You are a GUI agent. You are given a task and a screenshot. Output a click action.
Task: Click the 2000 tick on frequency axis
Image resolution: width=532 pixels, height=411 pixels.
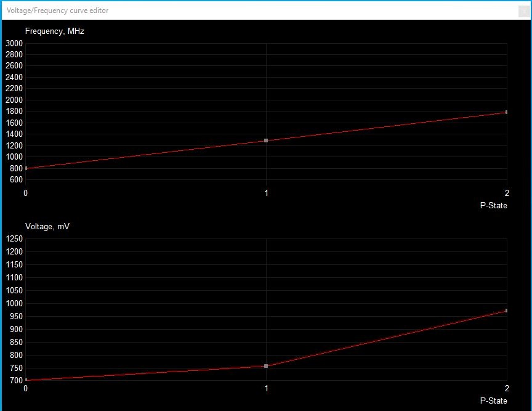(x=14, y=100)
